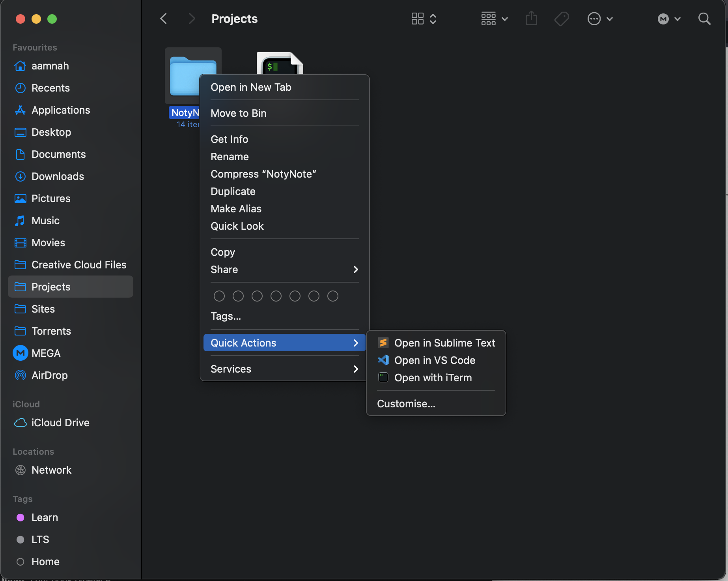Viewport: 728px width, 581px height.
Task: Choose Open in VS Code
Action: (436, 360)
